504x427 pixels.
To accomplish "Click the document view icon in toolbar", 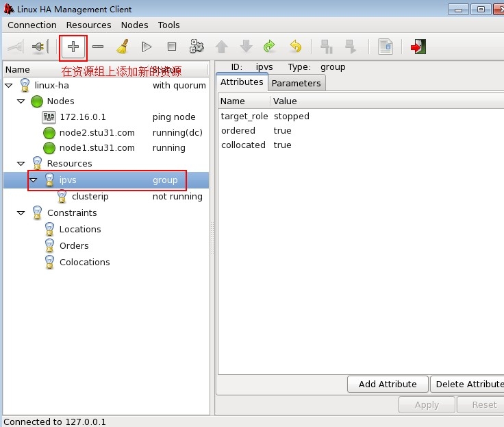I will tap(386, 47).
